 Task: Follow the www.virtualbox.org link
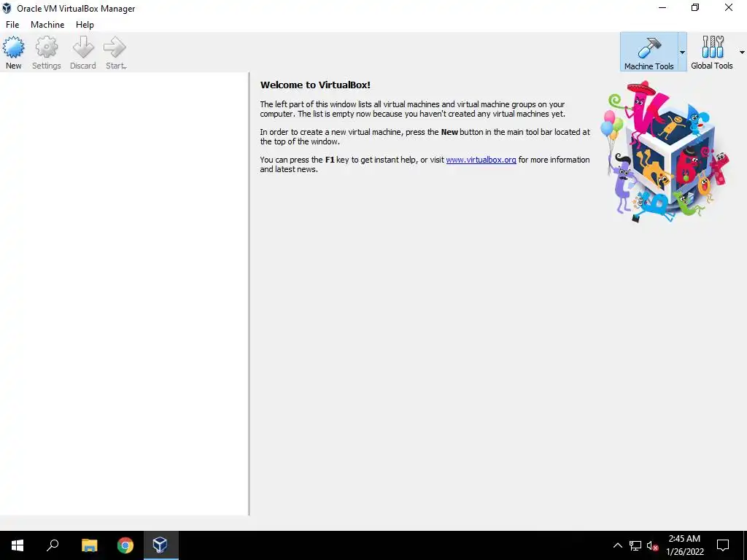pos(481,160)
